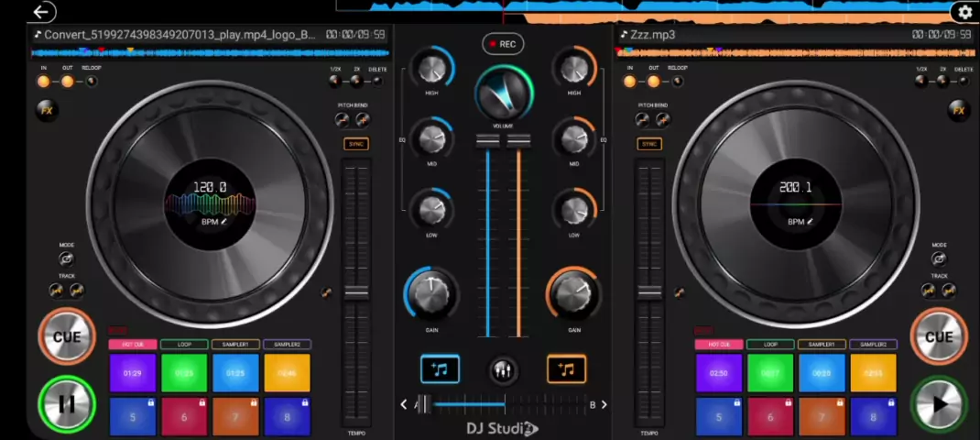Tap the back arrow icon
Image resolution: width=980 pixels, height=440 pixels.
[x=42, y=12]
